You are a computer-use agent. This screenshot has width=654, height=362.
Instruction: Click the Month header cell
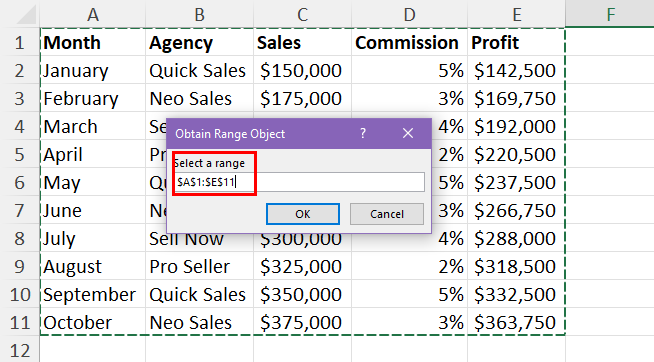[x=93, y=43]
